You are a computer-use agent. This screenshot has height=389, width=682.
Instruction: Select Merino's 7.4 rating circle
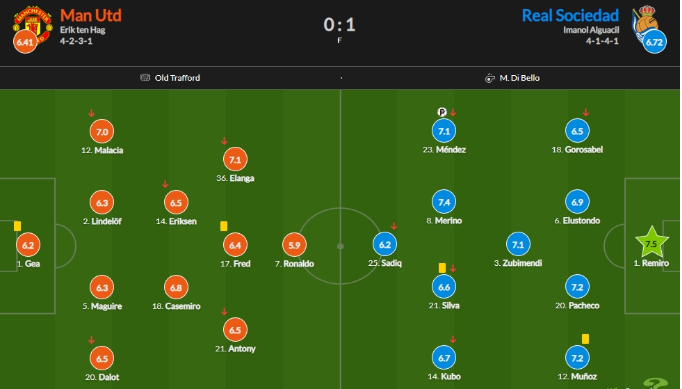[x=444, y=202]
